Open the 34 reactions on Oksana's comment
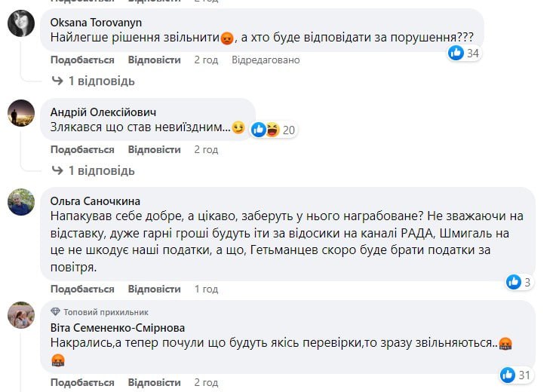Viewport: 556px width, 392px height. pyautogui.click(x=465, y=53)
